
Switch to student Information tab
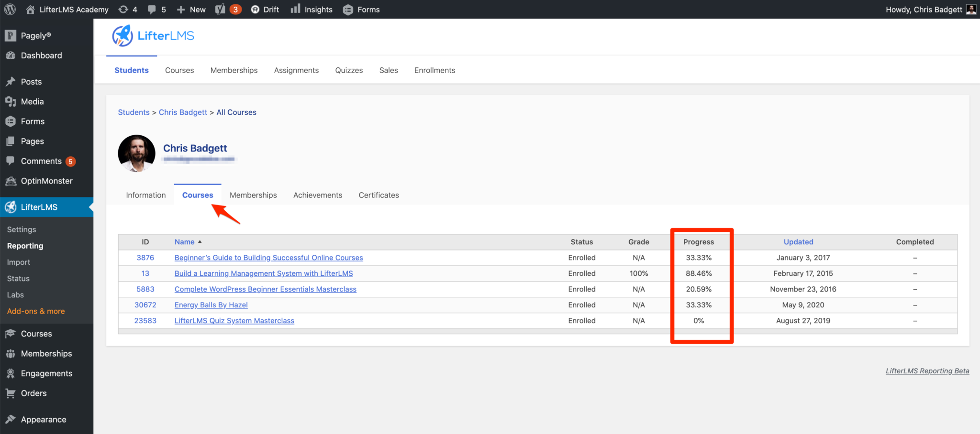(x=146, y=195)
